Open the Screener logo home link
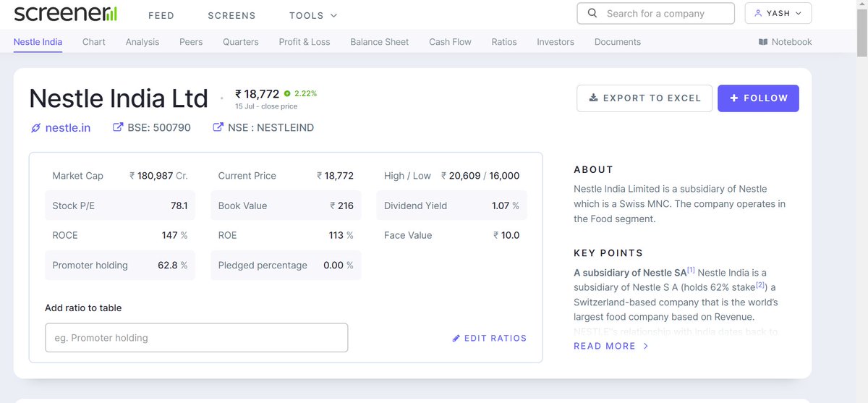This screenshot has height=403, width=868. pos(65,13)
